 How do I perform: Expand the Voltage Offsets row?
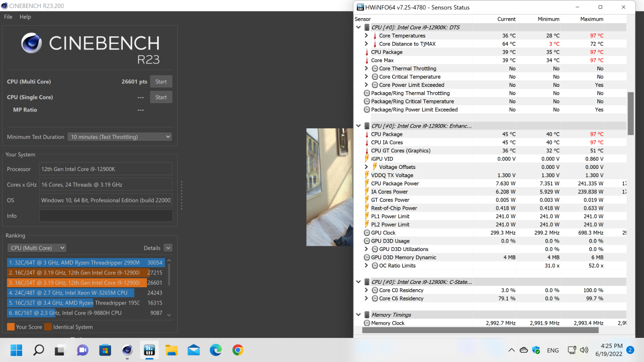tap(366, 167)
